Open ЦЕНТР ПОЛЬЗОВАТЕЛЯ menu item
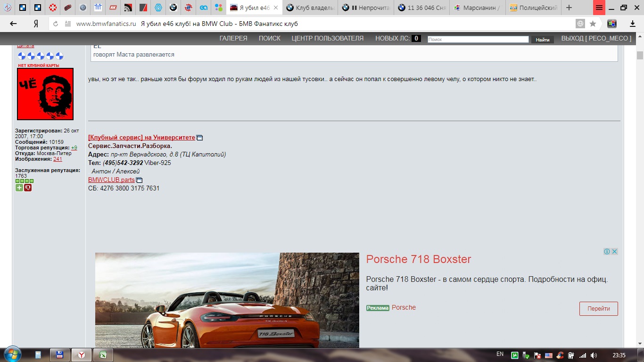 pyautogui.click(x=327, y=39)
